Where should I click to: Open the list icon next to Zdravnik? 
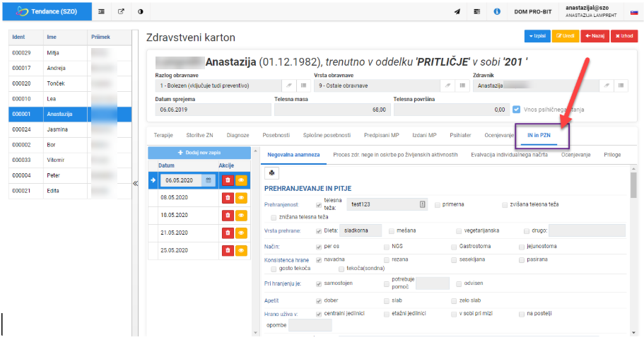tap(621, 86)
